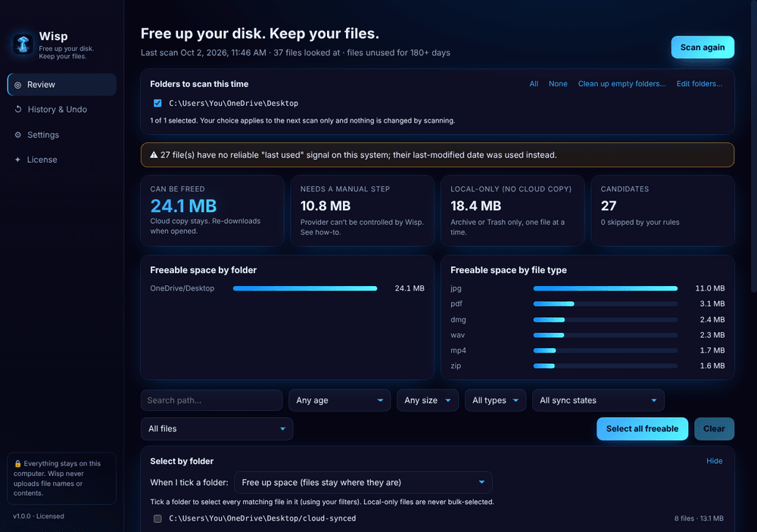This screenshot has height=532, width=757.
Task: Click the mp4 file type bar
Action: [606, 350]
